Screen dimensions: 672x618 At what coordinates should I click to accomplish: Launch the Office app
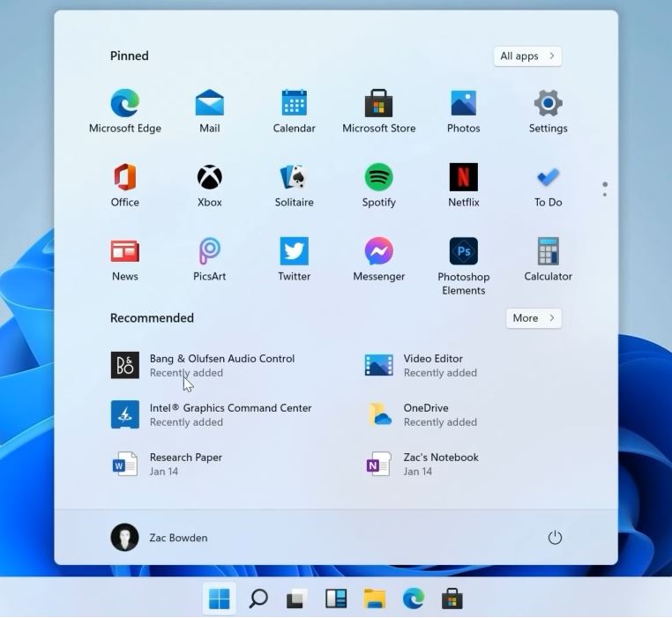tap(124, 185)
